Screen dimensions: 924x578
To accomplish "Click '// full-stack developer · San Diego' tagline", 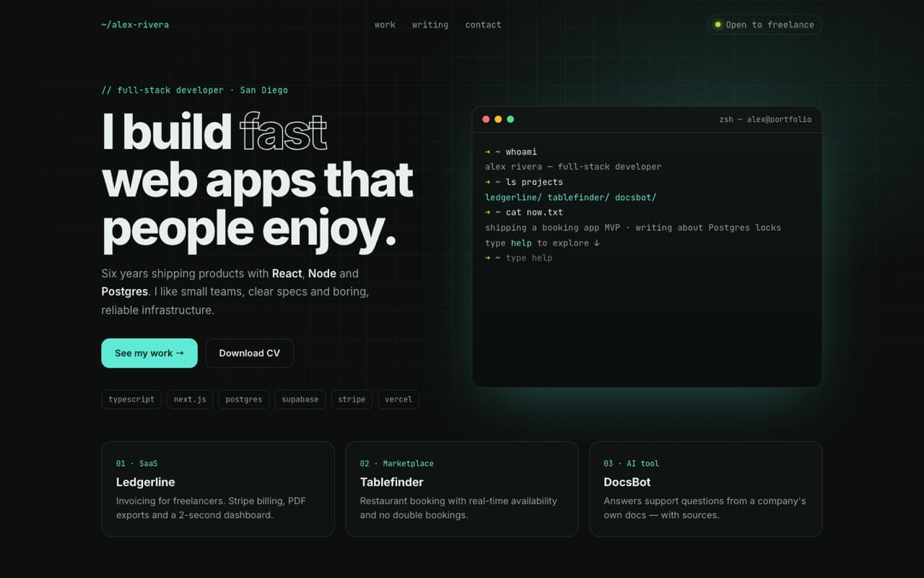I will coord(195,90).
